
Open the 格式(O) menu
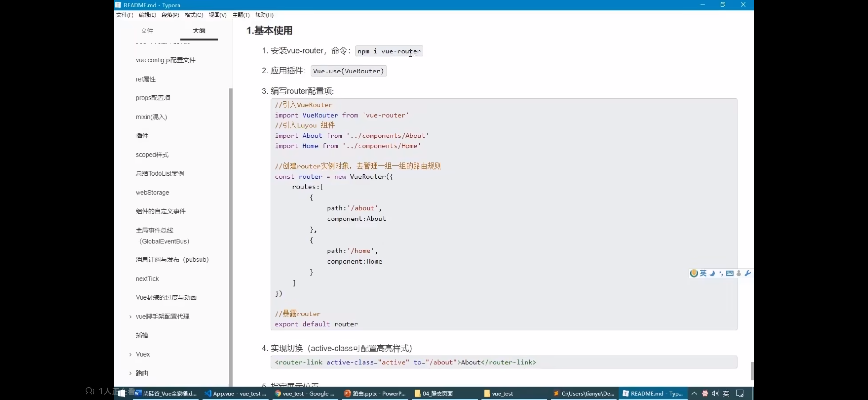(194, 15)
